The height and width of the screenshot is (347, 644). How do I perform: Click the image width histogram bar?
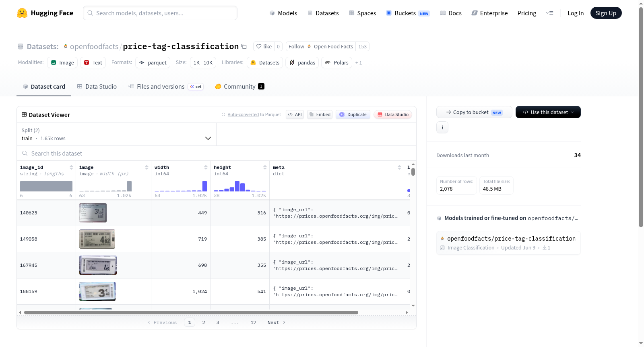pos(129,186)
